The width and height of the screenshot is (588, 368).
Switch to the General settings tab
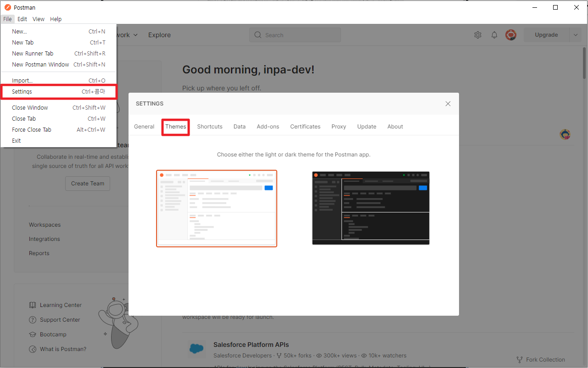[x=144, y=127]
